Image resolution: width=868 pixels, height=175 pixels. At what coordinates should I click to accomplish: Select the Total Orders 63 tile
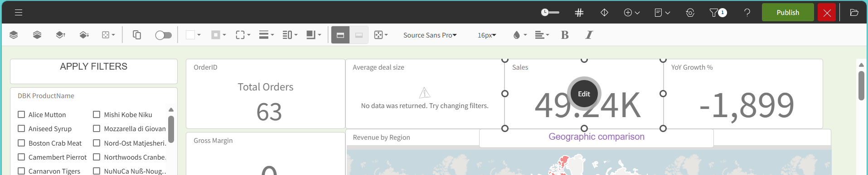[x=266, y=94]
